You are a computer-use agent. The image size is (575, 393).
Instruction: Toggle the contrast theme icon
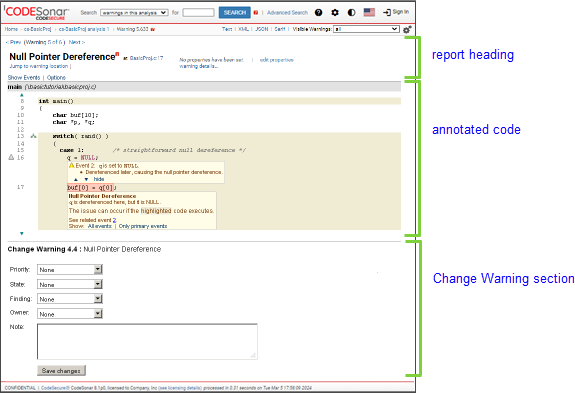pyautogui.click(x=351, y=12)
